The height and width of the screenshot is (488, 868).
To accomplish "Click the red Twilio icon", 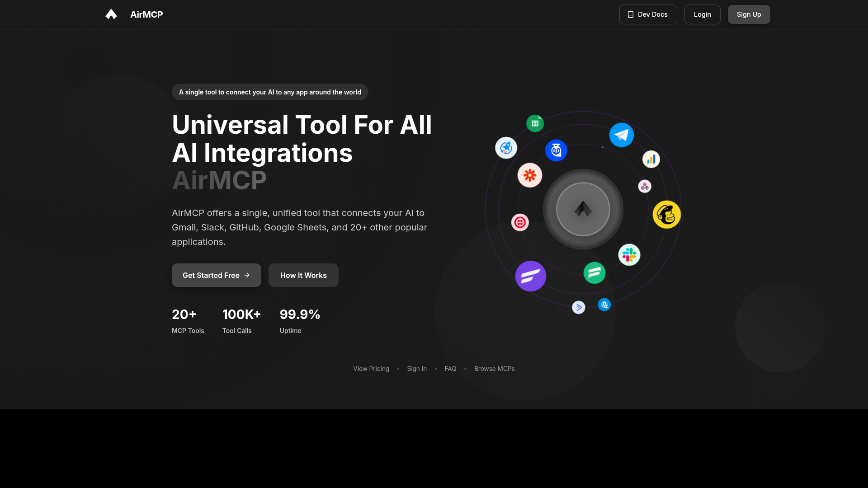I will pos(520,222).
